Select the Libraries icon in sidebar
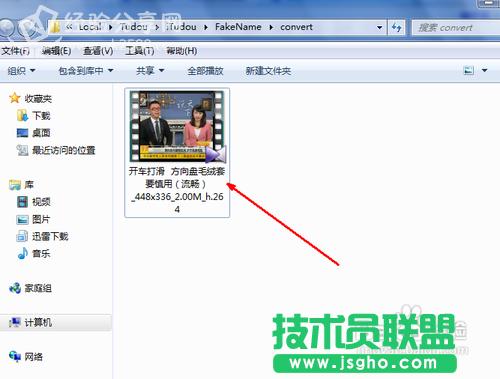The image size is (500, 379). (x=15, y=185)
